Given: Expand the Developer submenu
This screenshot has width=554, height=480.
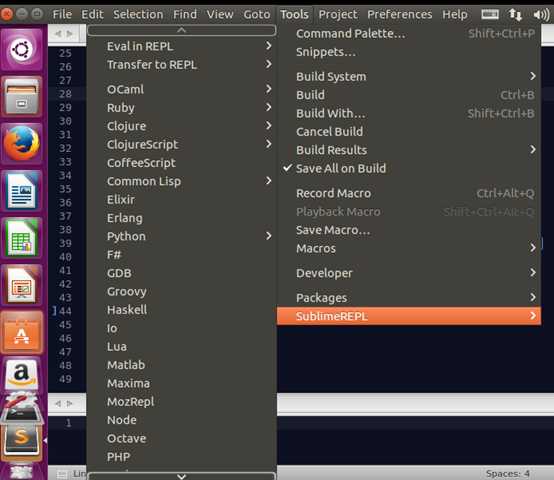Looking at the screenshot, I should pos(409,273).
